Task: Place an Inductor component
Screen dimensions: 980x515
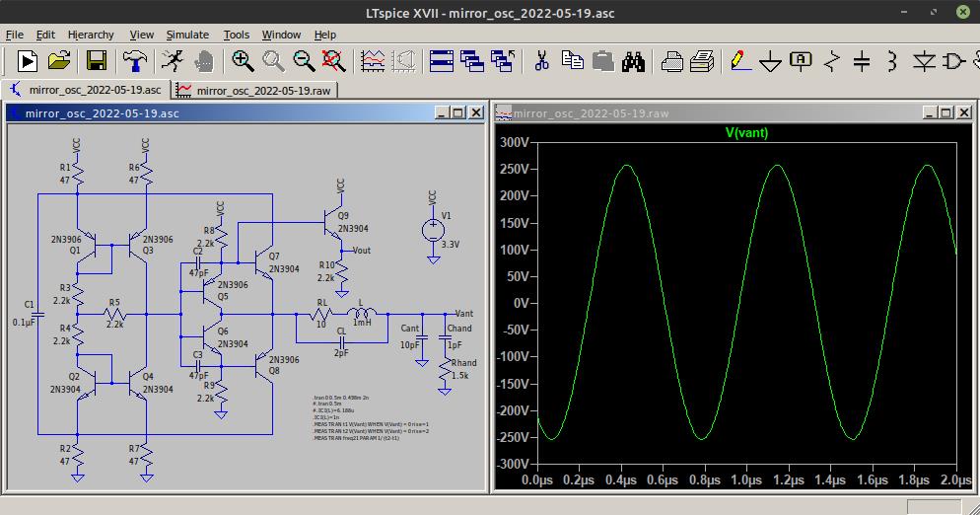Action: coord(892,61)
